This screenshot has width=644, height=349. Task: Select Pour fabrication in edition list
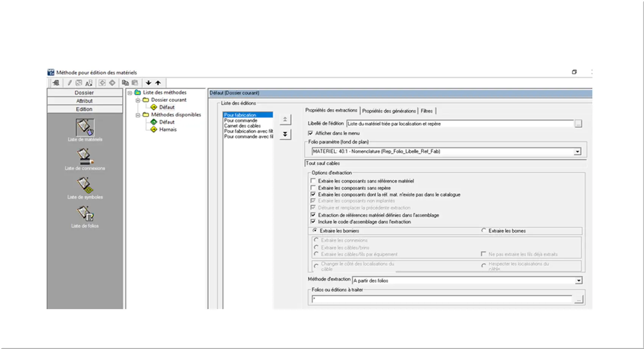248,115
